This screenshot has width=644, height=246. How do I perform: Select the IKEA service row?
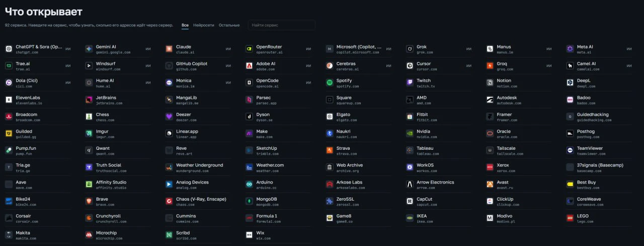pos(439,218)
